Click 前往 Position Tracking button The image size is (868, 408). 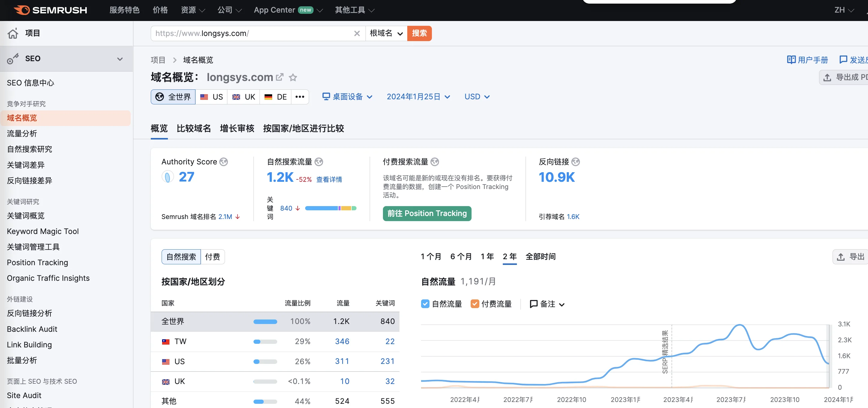[427, 213]
